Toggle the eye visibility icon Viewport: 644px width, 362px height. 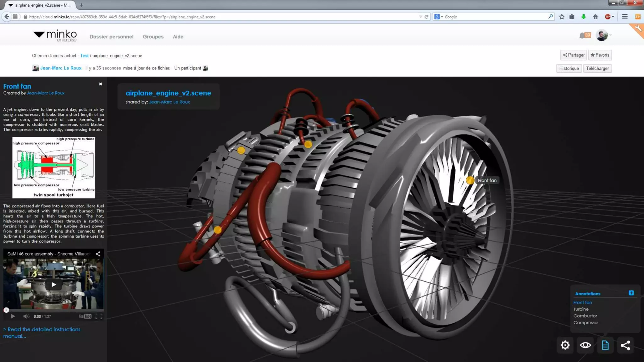[585, 345]
